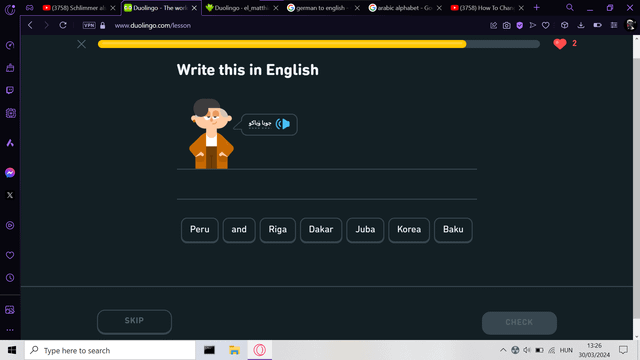Click the padlock site security icon
Screen dimensions: 640x360
point(102,25)
